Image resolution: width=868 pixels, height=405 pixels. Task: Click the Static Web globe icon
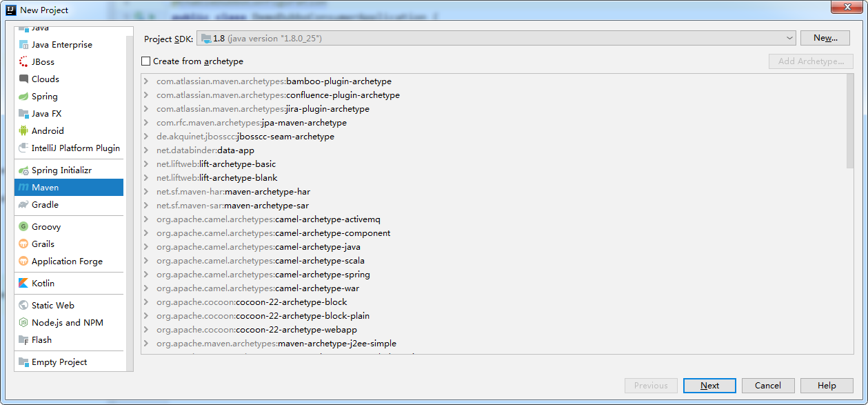click(24, 306)
